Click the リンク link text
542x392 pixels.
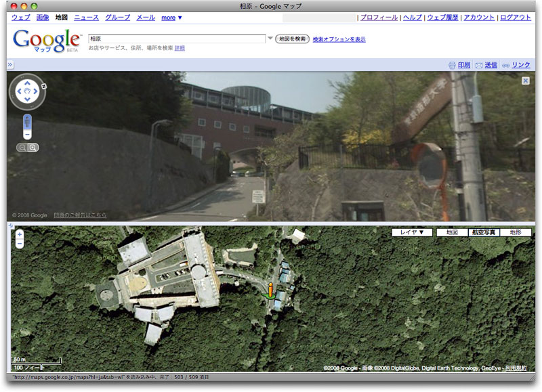[x=521, y=65]
